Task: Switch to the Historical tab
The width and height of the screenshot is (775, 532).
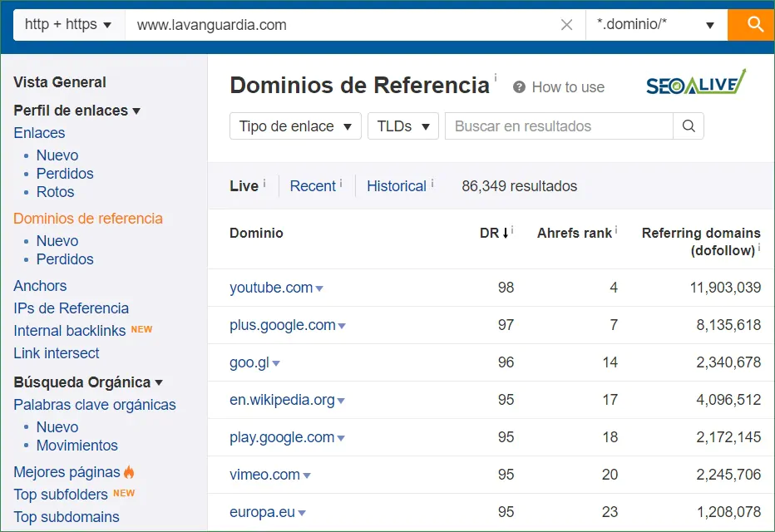Action: (397, 186)
